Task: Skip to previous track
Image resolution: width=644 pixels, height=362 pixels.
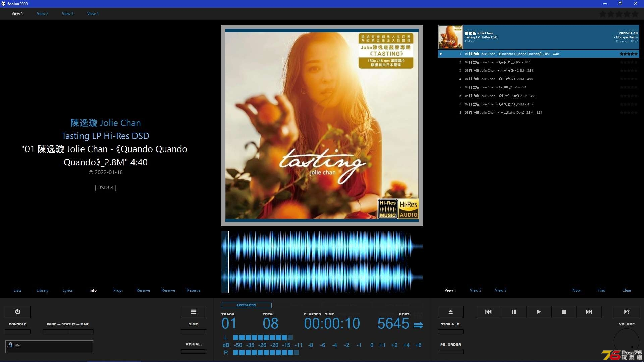Action: 488,312
